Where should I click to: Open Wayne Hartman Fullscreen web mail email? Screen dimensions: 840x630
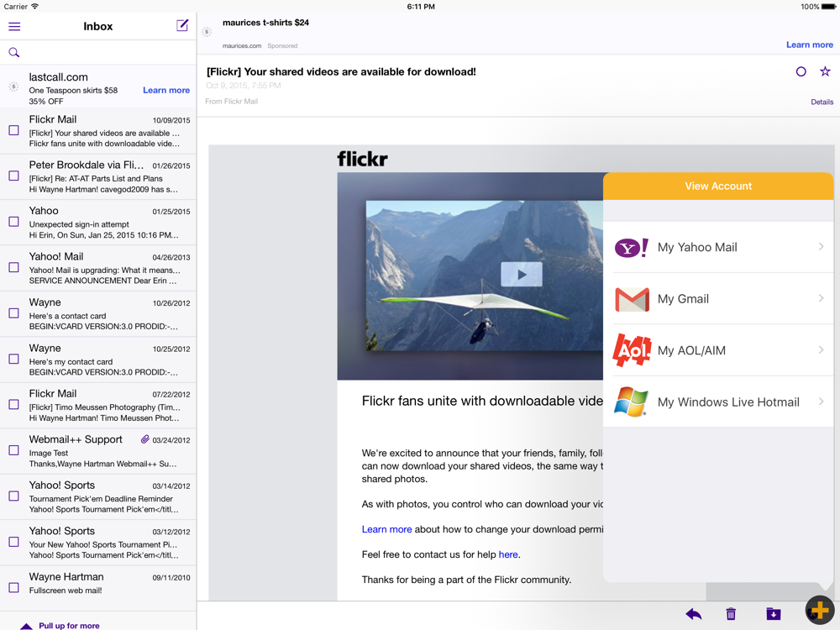98,588
